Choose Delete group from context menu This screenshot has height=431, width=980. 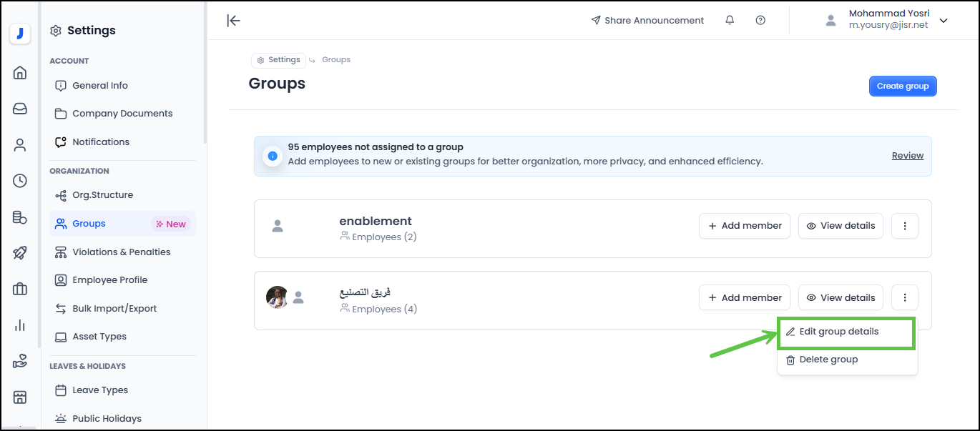point(828,360)
